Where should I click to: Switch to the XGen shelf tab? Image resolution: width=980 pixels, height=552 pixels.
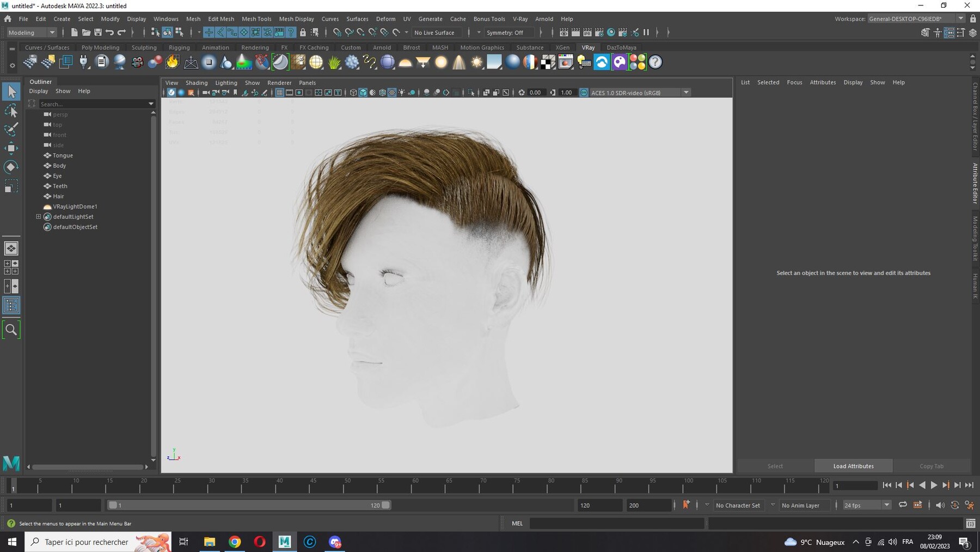[x=562, y=47]
